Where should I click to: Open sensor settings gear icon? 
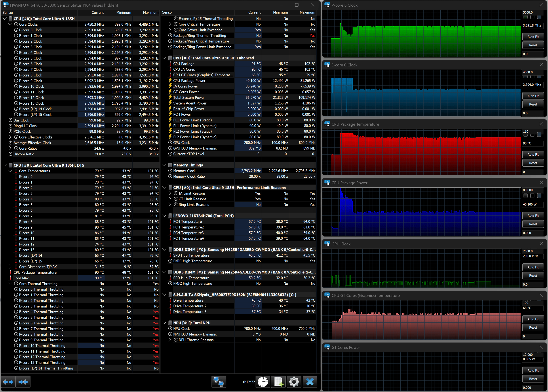pos(294,382)
